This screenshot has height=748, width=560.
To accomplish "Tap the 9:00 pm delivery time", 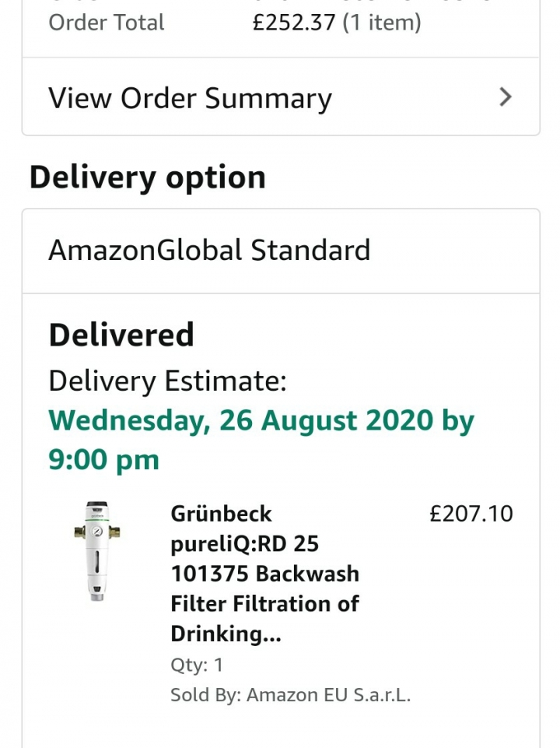I will pyautogui.click(x=104, y=460).
